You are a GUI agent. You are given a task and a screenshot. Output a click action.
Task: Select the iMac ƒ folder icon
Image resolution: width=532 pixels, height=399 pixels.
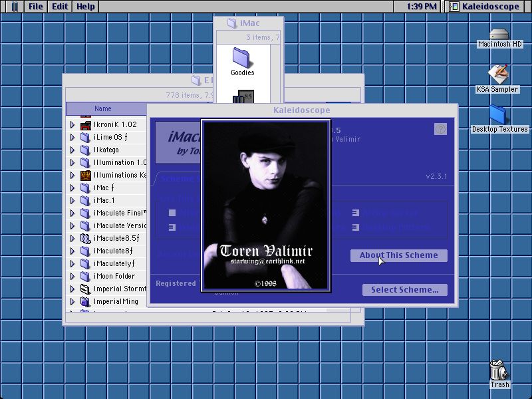pos(86,188)
